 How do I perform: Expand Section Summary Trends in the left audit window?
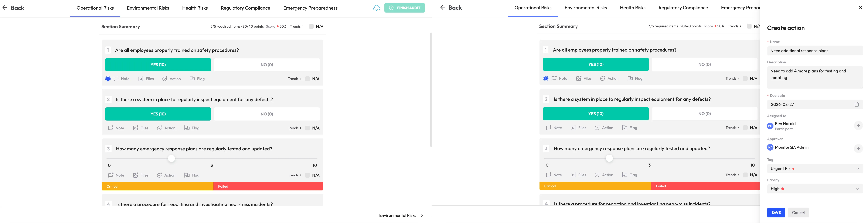coord(297,26)
